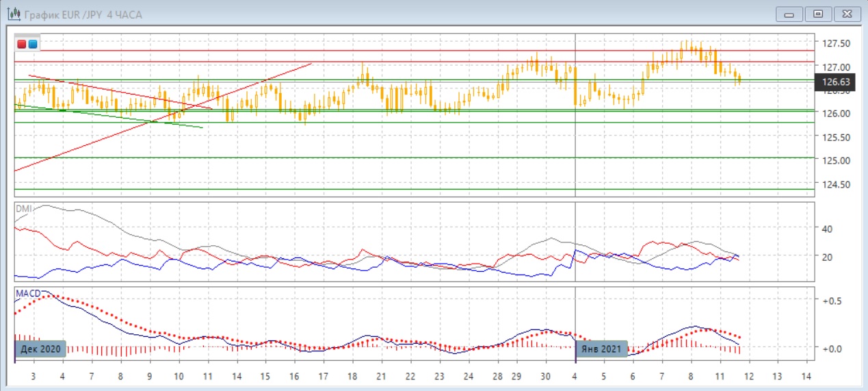
Task: Click the 127.50 price axis label
Action: [836, 43]
